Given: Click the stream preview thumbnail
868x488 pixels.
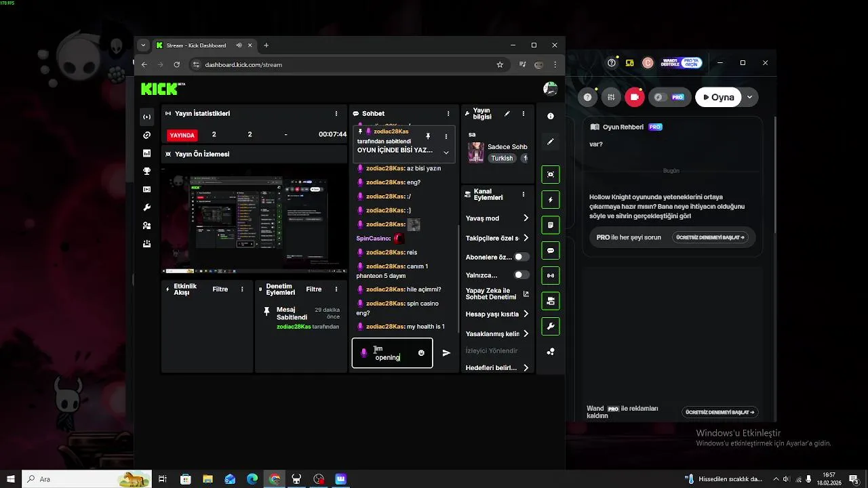Looking at the screenshot, I should coord(254,219).
